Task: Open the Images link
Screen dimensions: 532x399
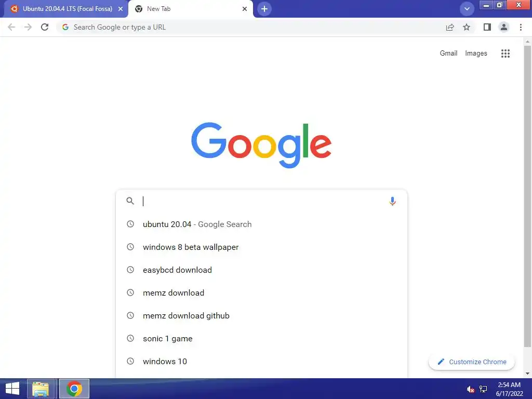Action: coord(476,54)
